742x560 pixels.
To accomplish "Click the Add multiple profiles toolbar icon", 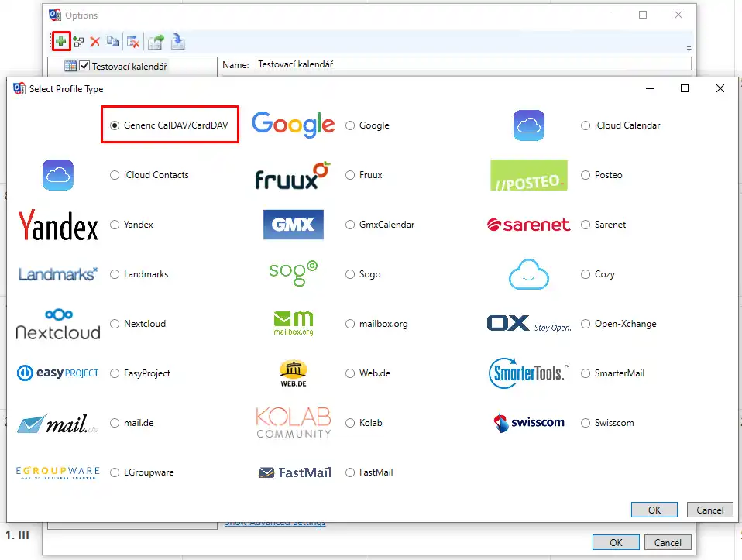I will (78, 42).
